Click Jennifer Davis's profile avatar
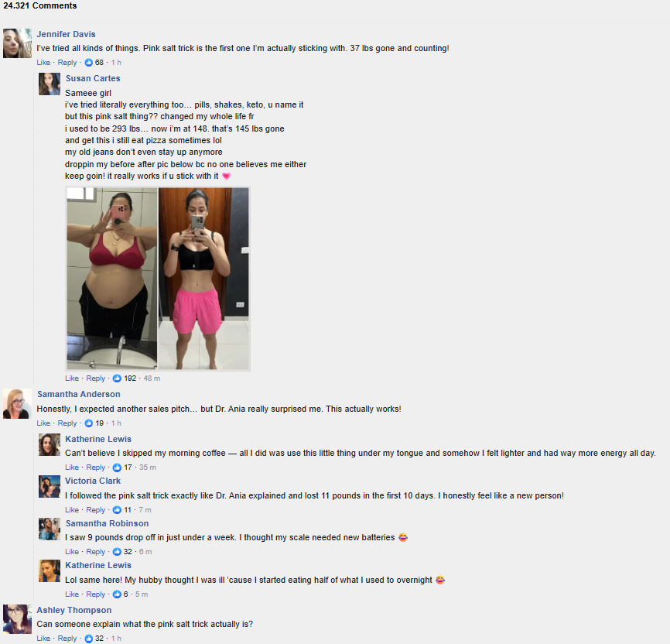Image resolution: width=670 pixels, height=644 pixels. 17,43
